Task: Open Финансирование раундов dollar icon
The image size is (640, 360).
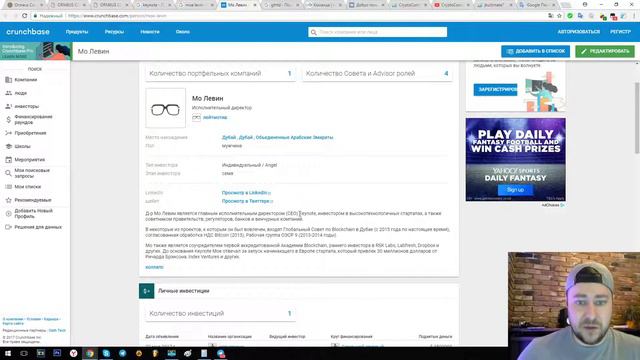Action: tap(9, 120)
